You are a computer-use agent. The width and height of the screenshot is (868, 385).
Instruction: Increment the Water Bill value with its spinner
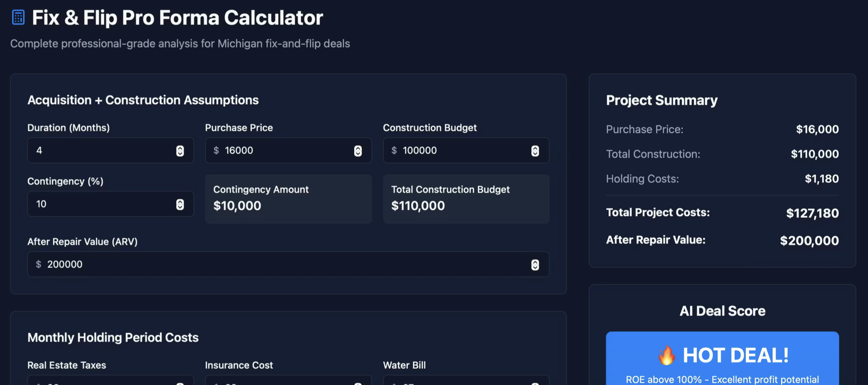tap(535, 383)
